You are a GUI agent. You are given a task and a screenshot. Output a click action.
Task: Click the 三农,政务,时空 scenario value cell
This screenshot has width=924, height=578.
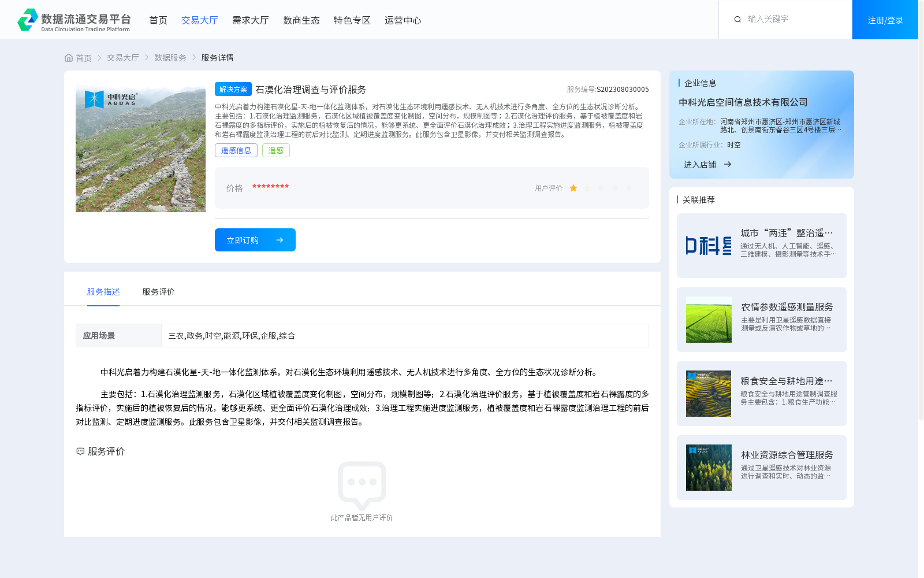(x=405, y=335)
